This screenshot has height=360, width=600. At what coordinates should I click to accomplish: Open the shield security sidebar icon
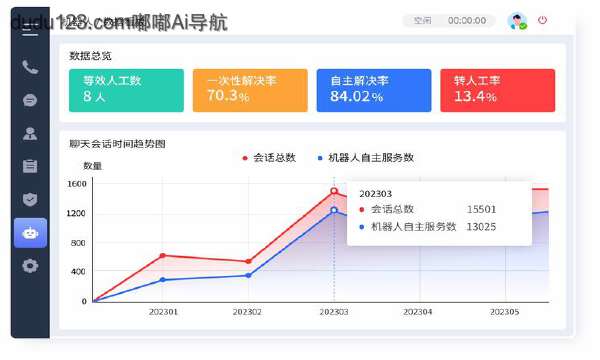click(x=30, y=199)
